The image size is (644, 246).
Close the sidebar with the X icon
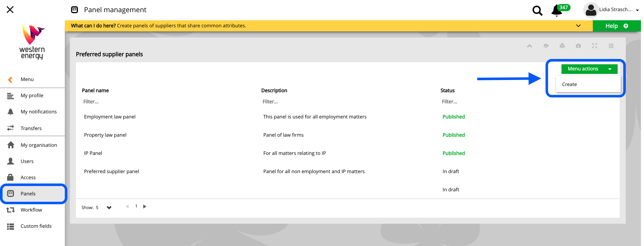[10, 10]
